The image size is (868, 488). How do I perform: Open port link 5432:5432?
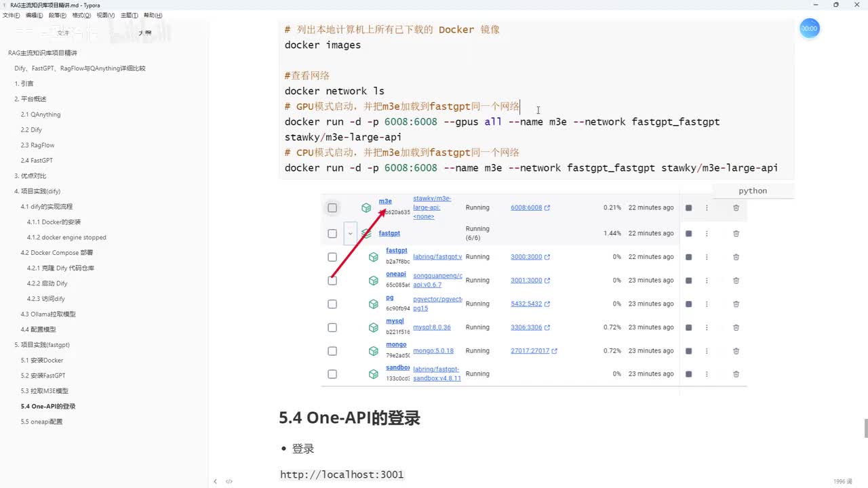click(526, 304)
